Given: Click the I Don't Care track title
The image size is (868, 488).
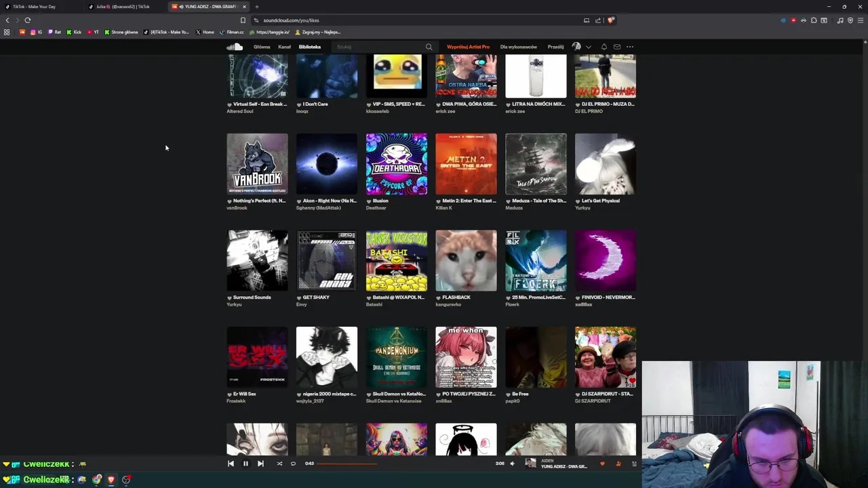Looking at the screenshot, I should pyautogui.click(x=315, y=104).
